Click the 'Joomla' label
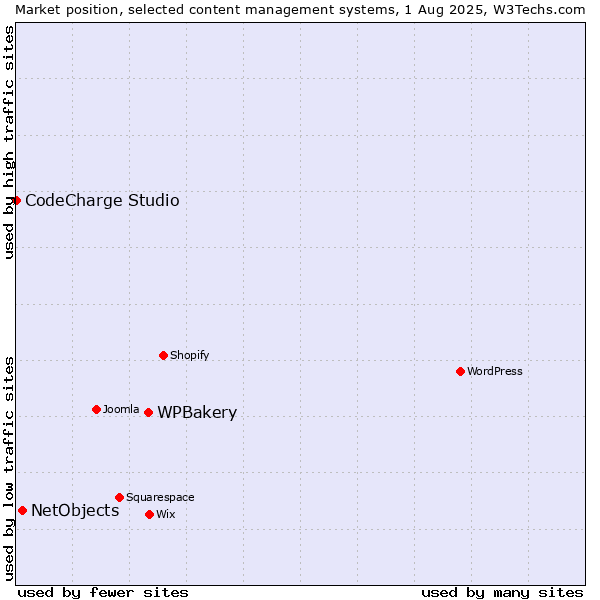Screen dimensions: 600x600 tap(121, 409)
